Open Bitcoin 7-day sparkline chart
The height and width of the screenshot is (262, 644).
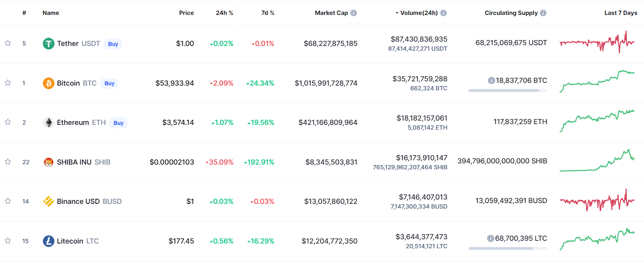click(x=597, y=81)
